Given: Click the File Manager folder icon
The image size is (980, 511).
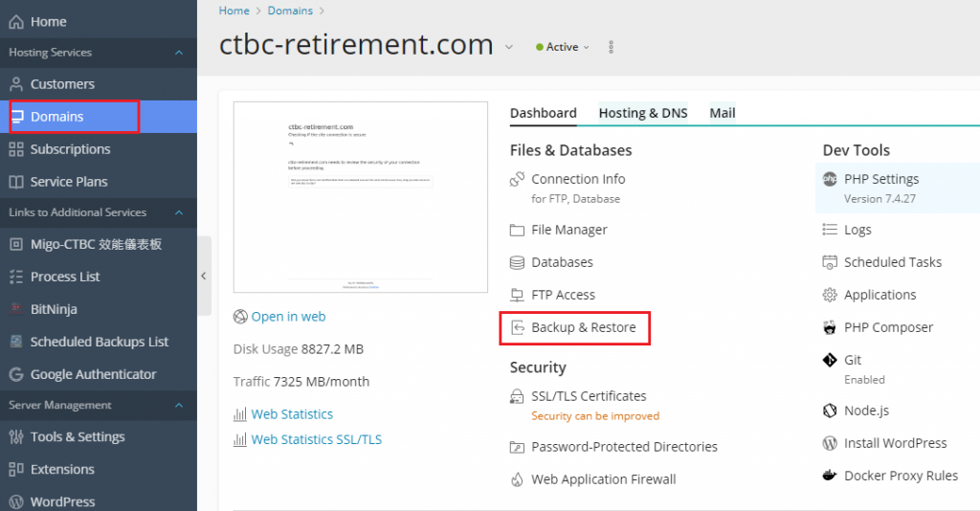Looking at the screenshot, I should pyautogui.click(x=517, y=230).
